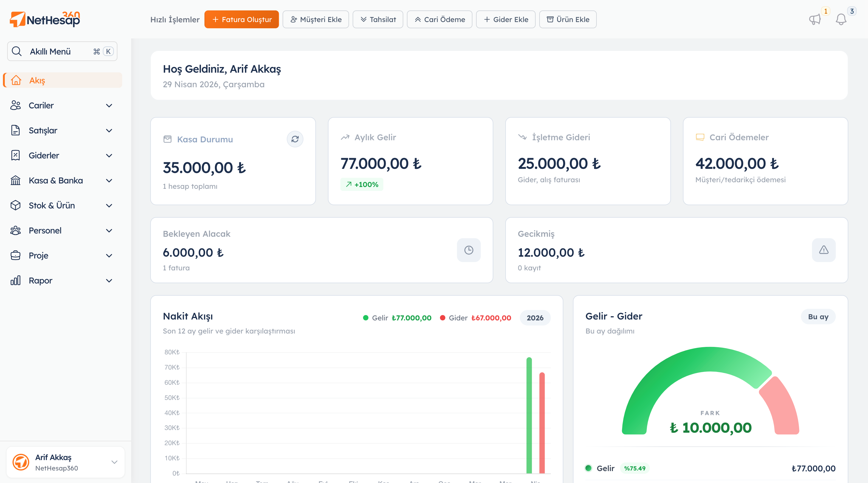Click the %75.49 Gelir percentage badge
Viewport: 868px width, 483px height.
(635, 468)
